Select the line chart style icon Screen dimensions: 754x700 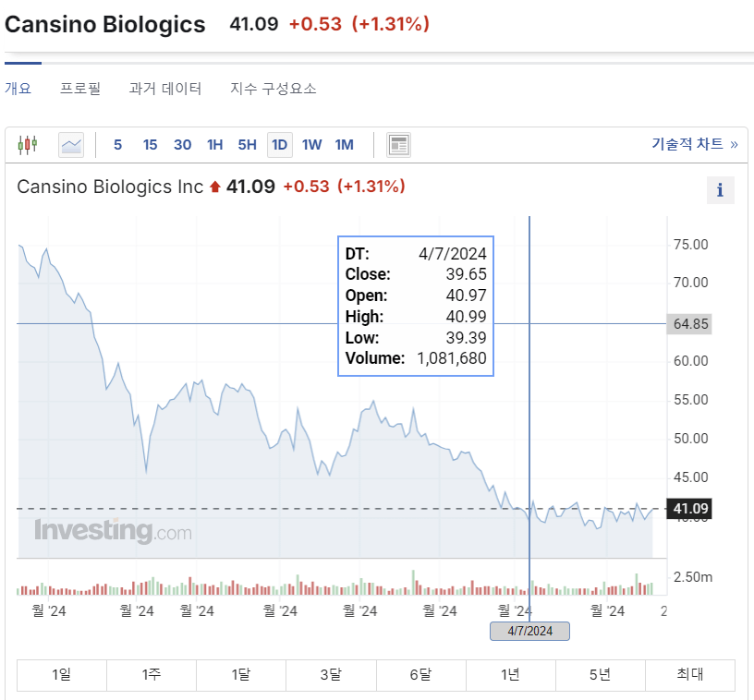pos(70,144)
